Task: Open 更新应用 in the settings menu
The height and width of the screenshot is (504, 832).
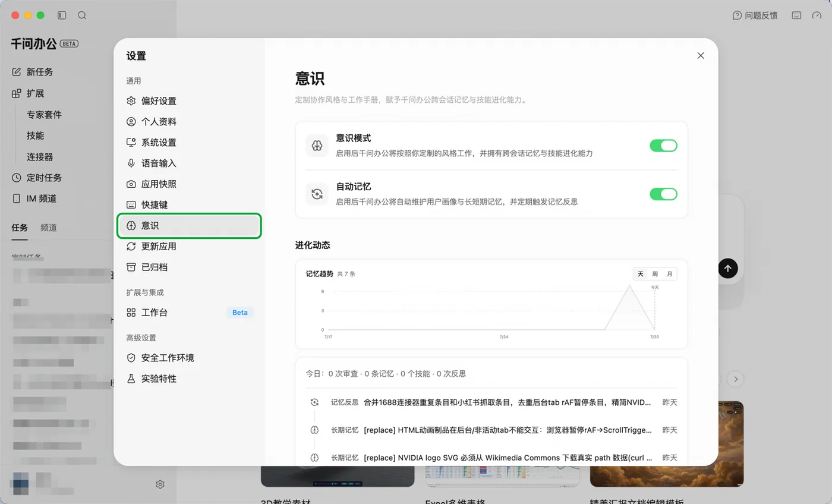Action: click(x=189, y=247)
